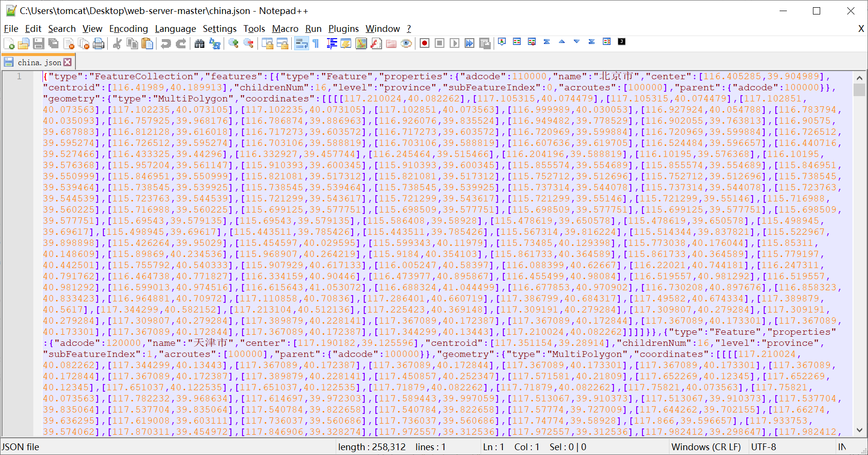The image size is (868, 455).
Task: Click the Close All toolbar icon
Action: 84,44
